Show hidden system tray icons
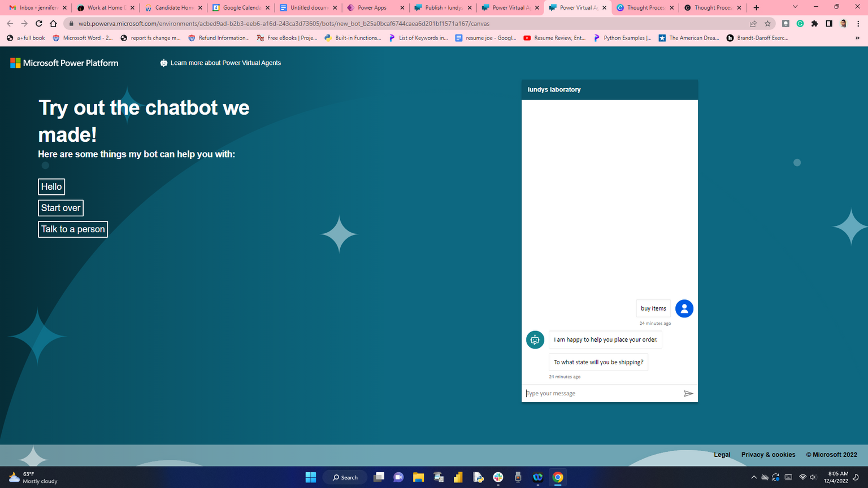Screen dimensions: 868x488 [753, 477]
